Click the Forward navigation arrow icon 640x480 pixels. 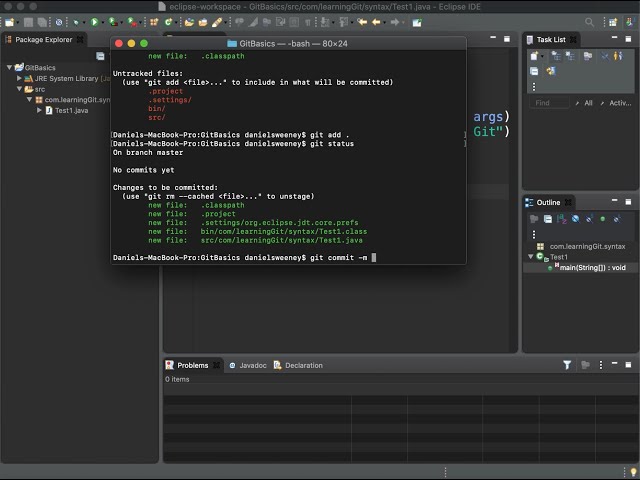tap(394, 22)
